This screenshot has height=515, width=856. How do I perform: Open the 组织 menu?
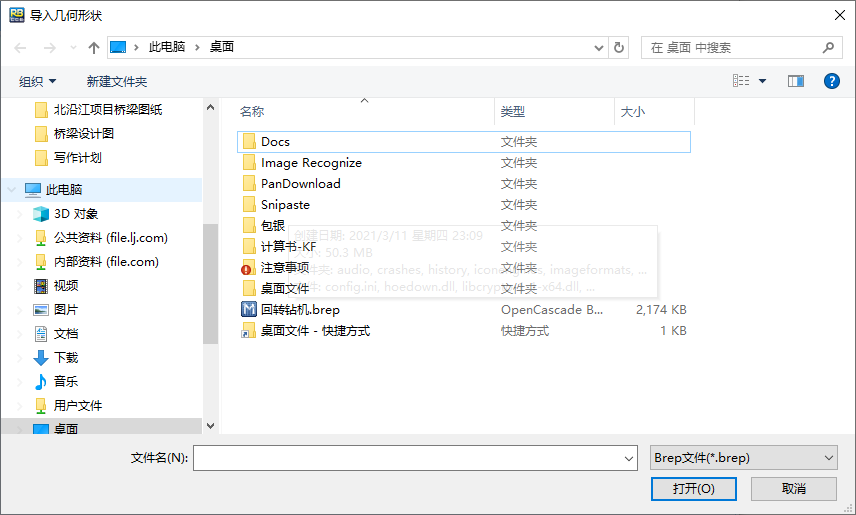click(x=38, y=81)
